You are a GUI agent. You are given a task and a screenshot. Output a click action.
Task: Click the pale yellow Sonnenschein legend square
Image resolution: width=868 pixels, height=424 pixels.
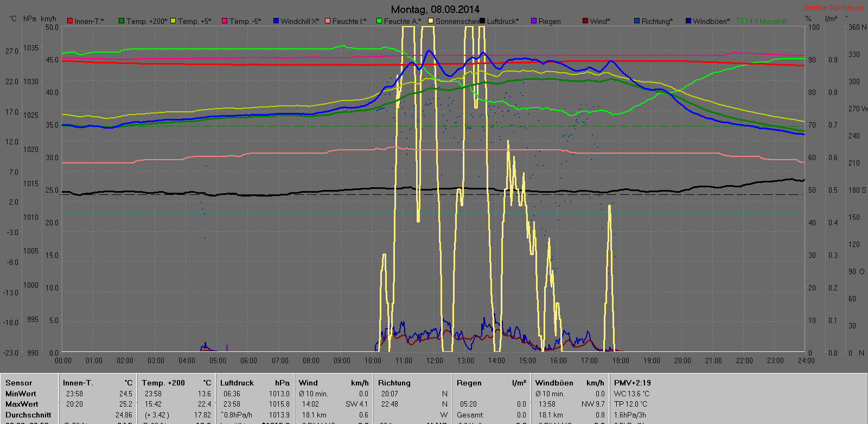tap(431, 21)
